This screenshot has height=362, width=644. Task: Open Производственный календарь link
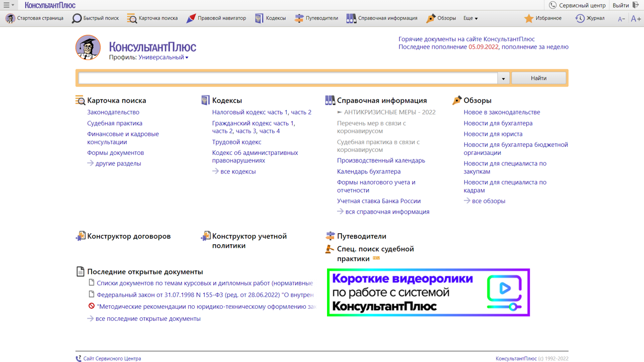381,160
